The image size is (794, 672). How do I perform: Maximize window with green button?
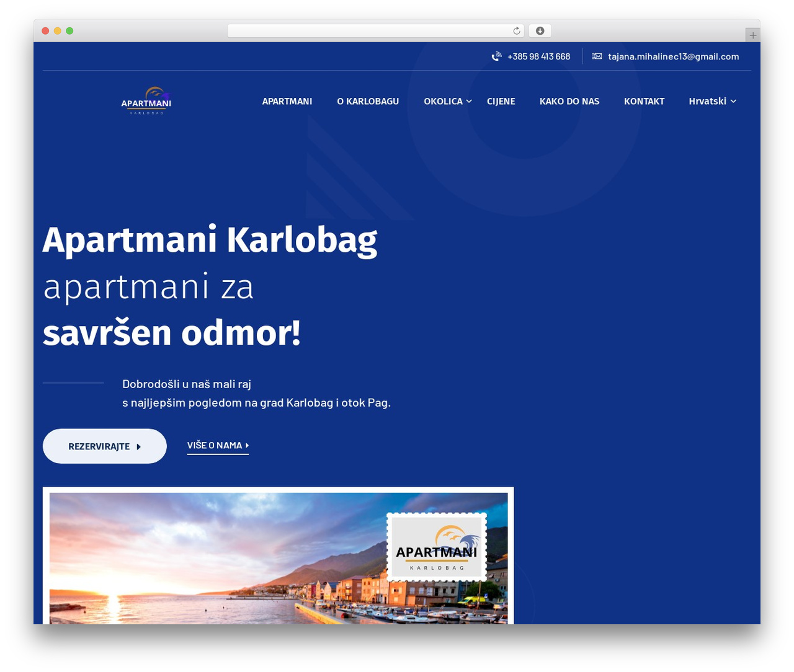(69, 31)
